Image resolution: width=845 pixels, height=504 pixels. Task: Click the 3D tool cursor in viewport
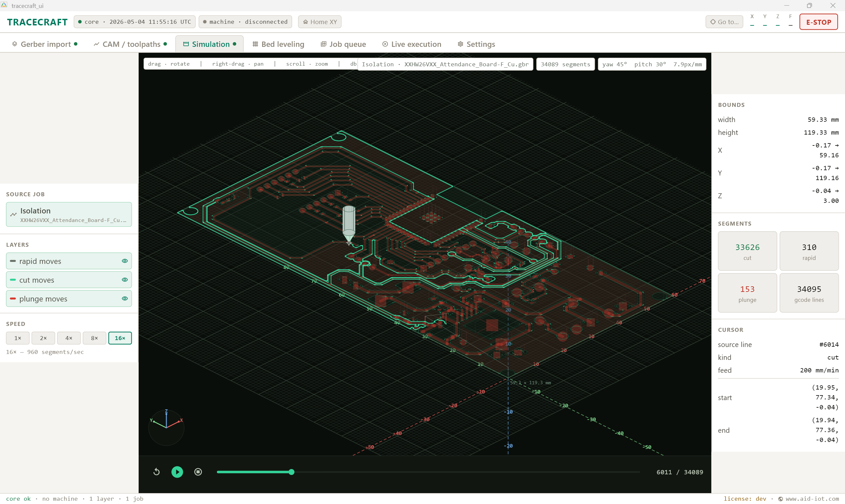click(349, 225)
